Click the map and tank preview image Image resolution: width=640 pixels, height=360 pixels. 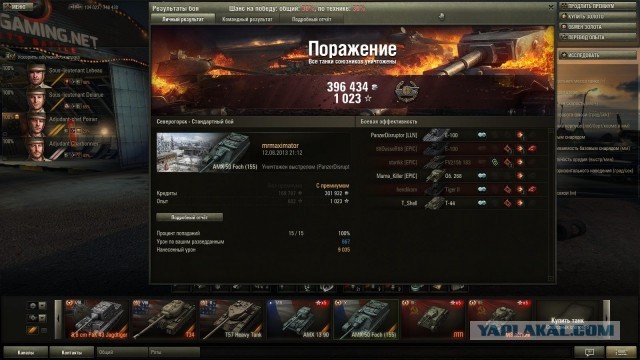point(203,152)
